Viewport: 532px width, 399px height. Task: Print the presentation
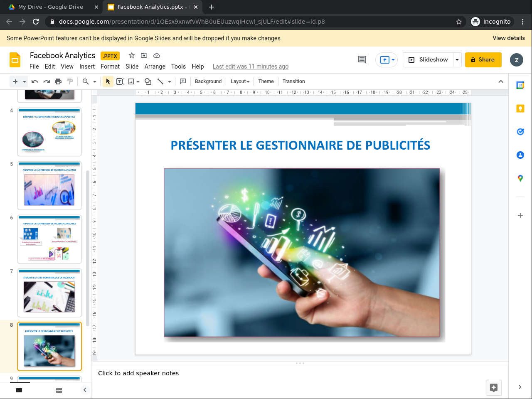click(x=58, y=81)
